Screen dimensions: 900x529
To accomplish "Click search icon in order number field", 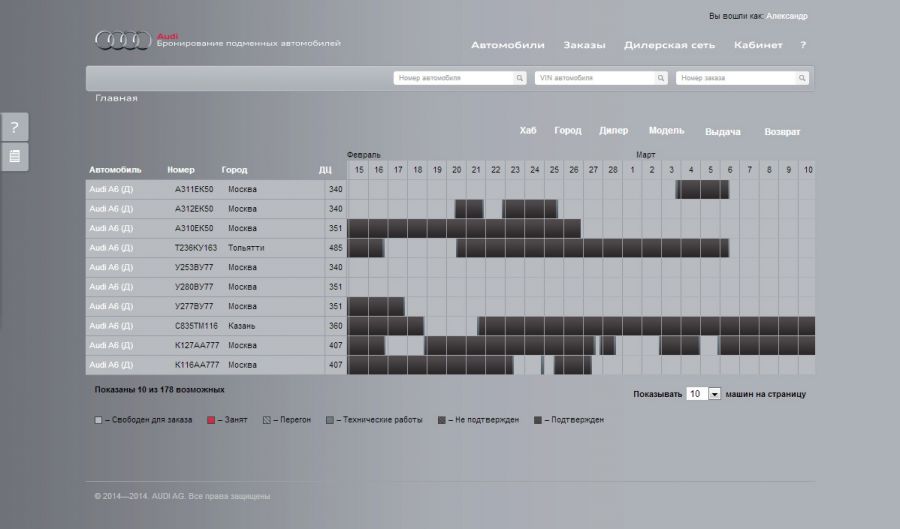I will click(802, 78).
